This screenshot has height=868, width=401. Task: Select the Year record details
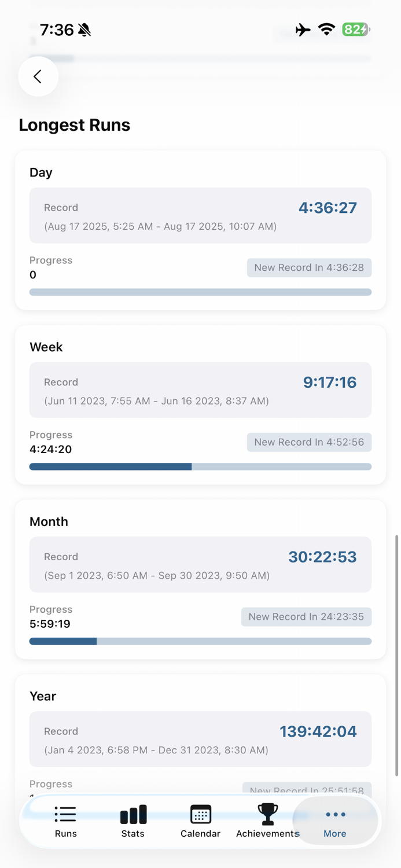click(x=200, y=739)
